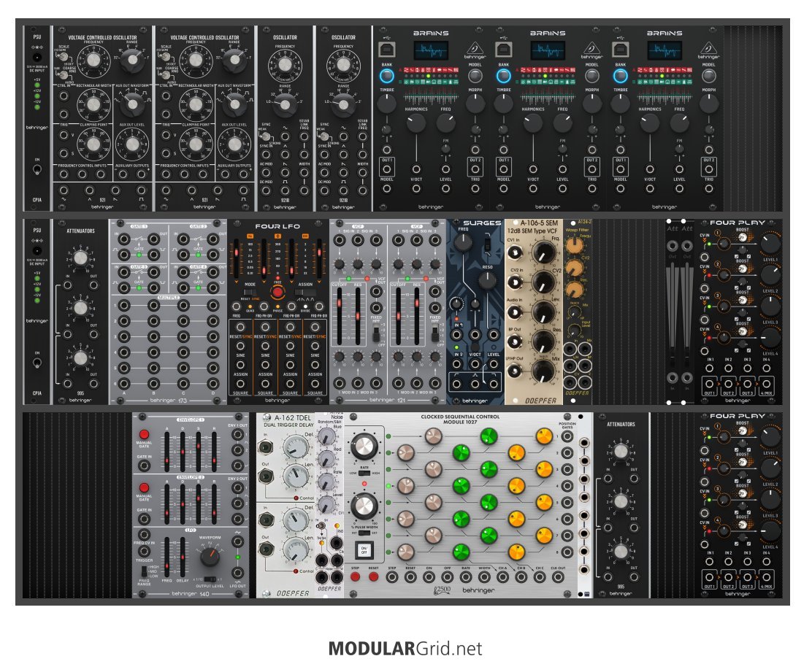Click the Res. knob on the A-106-5 SEM
This screenshot has width=812, height=664.
[x=543, y=342]
